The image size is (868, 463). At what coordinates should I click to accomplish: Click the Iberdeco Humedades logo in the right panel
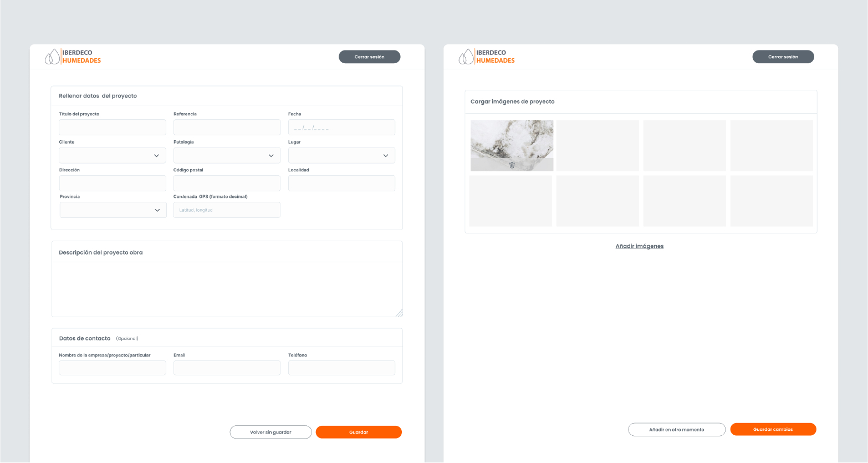[487, 57]
